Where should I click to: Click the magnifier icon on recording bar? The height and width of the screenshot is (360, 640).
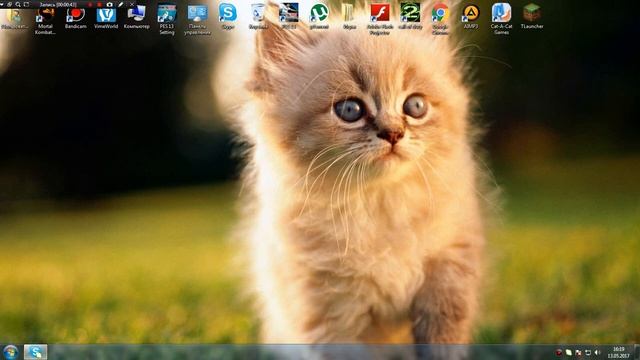(18, 4)
